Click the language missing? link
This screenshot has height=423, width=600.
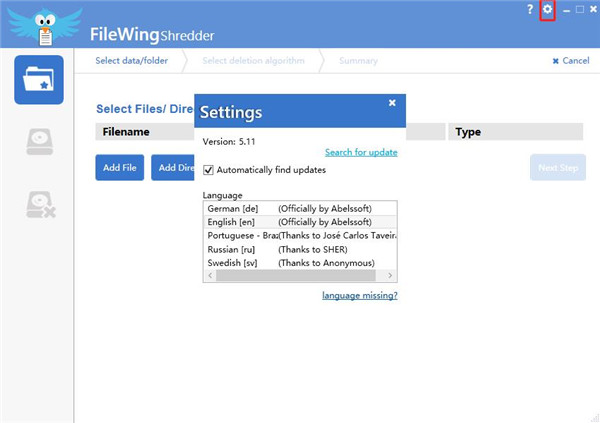coord(360,295)
